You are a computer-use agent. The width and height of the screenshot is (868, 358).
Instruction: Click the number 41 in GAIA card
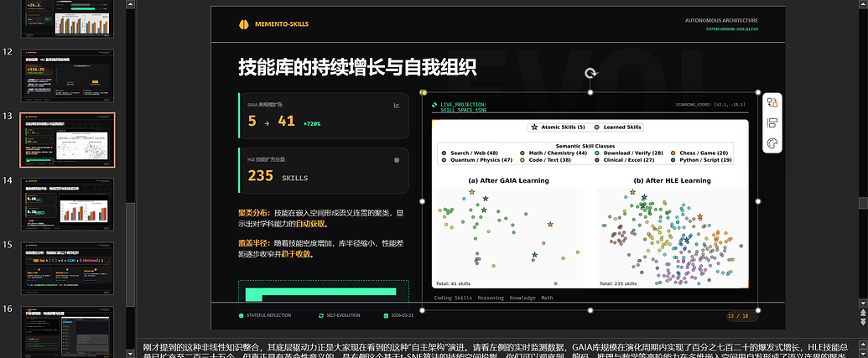coord(286,122)
